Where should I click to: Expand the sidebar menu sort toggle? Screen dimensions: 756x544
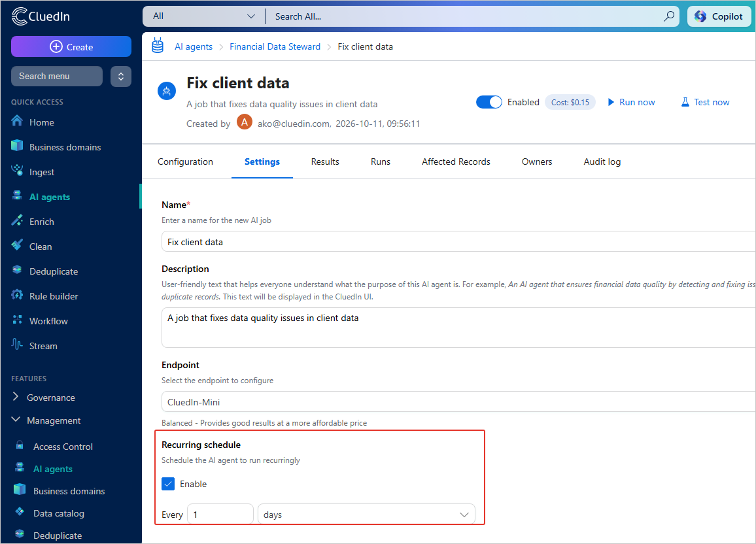(121, 76)
